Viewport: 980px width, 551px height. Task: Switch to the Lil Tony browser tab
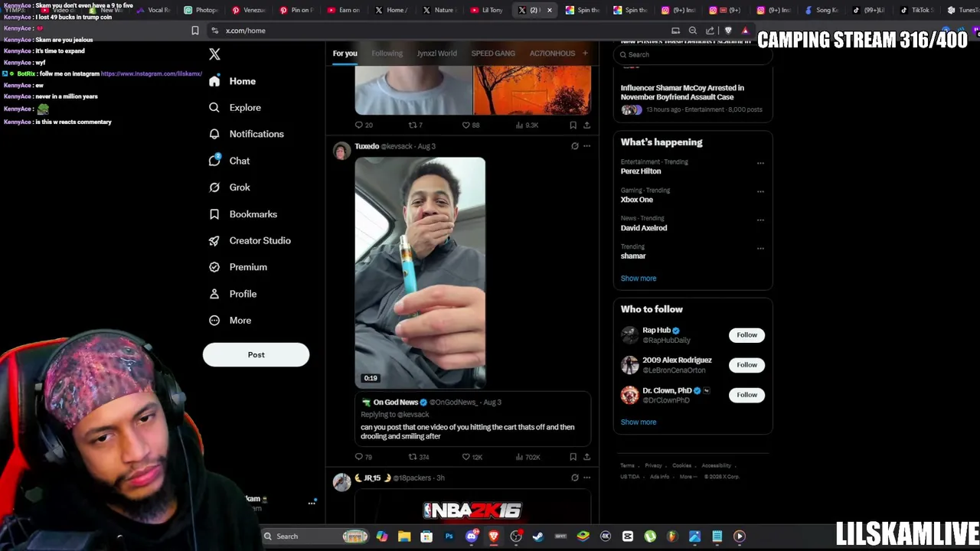(486, 10)
